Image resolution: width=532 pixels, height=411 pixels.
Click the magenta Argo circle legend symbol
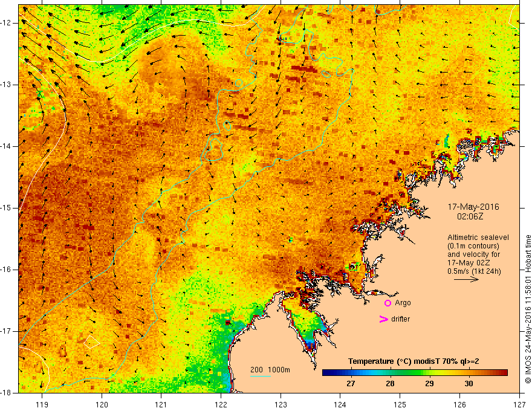click(388, 303)
